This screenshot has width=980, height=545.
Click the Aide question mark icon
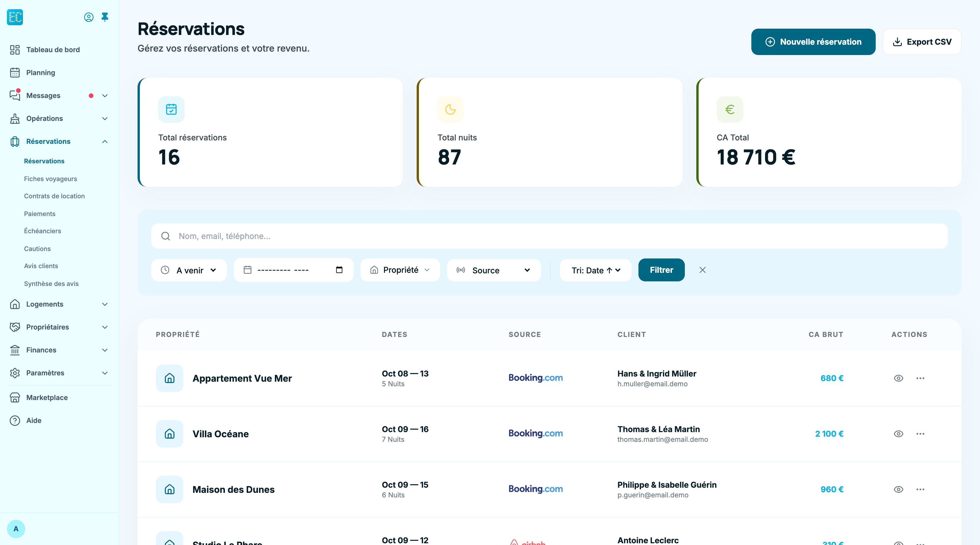pyautogui.click(x=15, y=420)
